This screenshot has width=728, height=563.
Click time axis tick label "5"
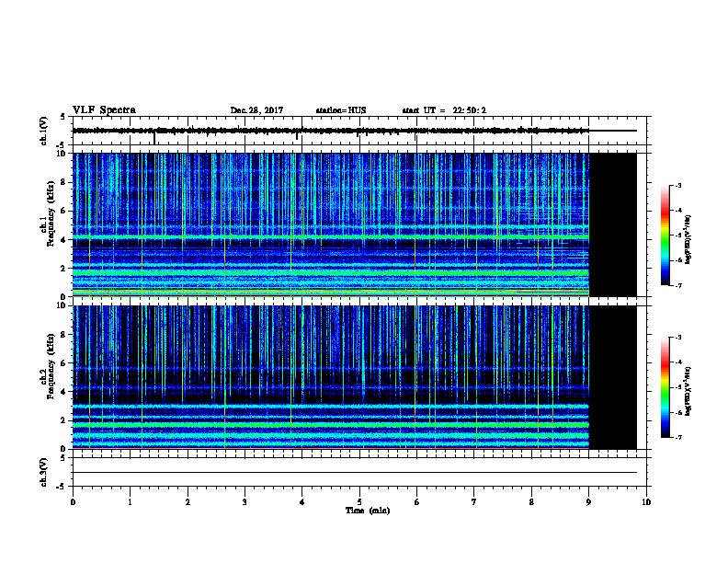pyautogui.click(x=359, y=501)
